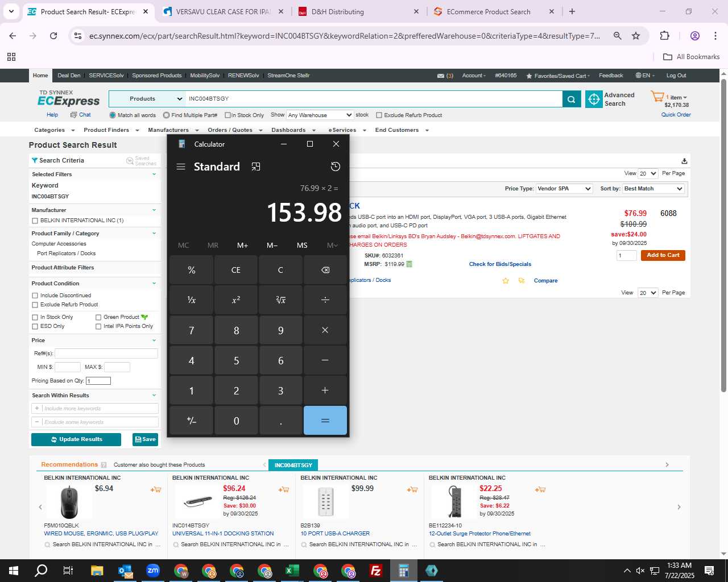The height and width of the screenshot is (582, 728).
Task: Click the Calculator backspace key
Action: [325, 270]
